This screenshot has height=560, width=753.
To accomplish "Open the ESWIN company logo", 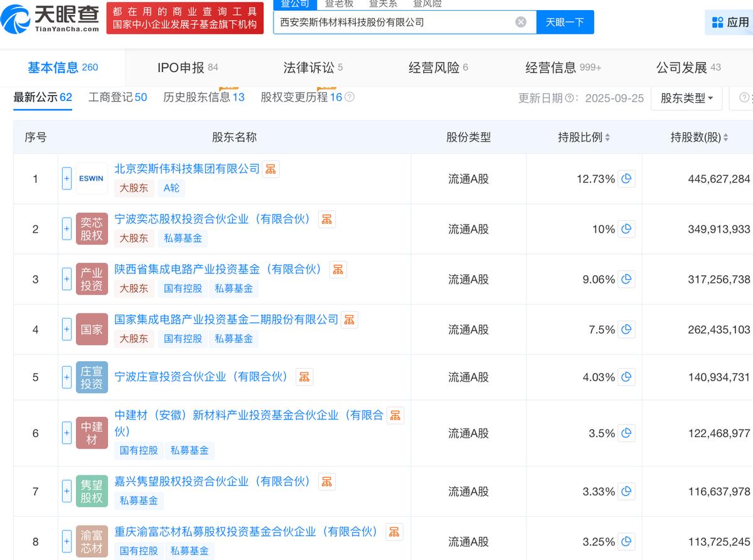I will 92,179.
